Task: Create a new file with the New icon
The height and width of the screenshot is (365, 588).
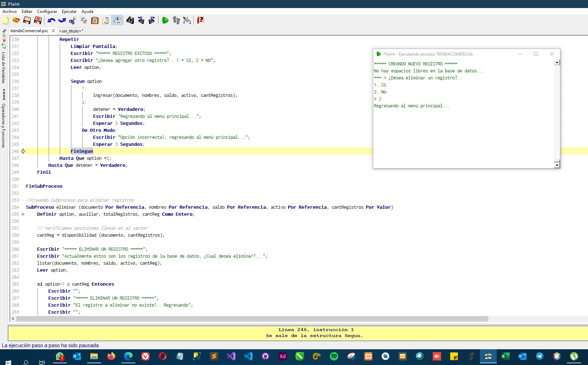Action: [6, 21]
